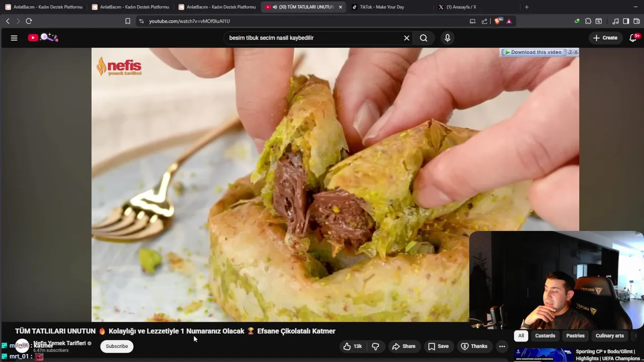The width and height of the screenshot is (644, 362).
Task: Mute audio icon on YouTube tab
Action: pyautogui.click(x=275, y=7)
